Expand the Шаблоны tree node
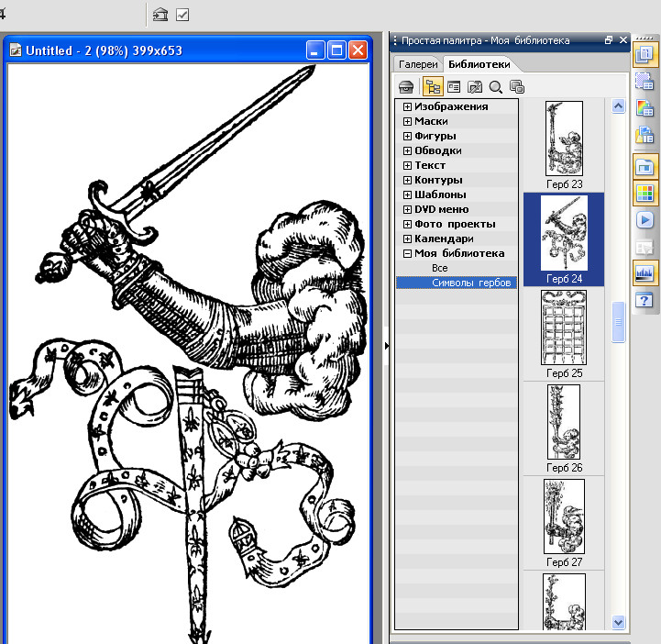The image size is (661, 644). 407,194
